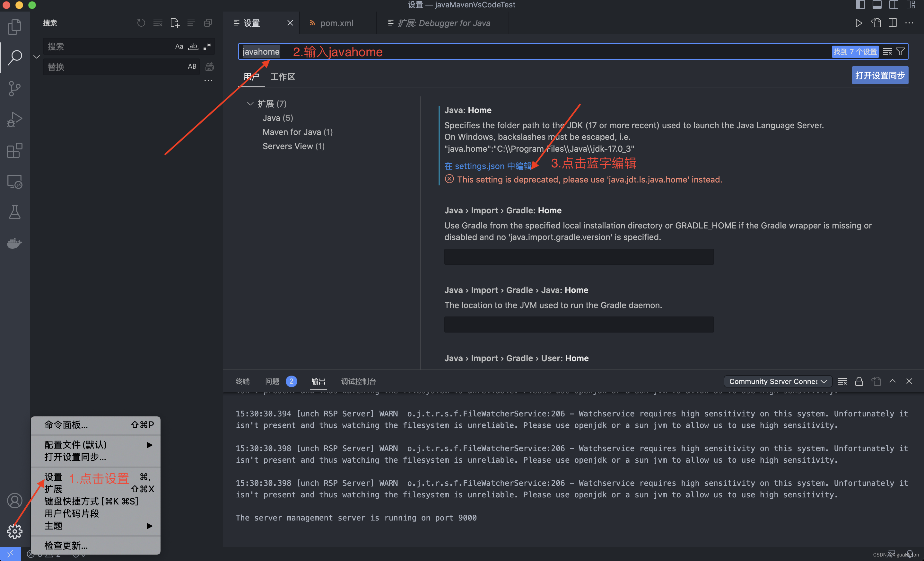This screenshot has height=561, width=924.
Task: Collapse the replace field chevron
Action: click(x=36, y=57)
